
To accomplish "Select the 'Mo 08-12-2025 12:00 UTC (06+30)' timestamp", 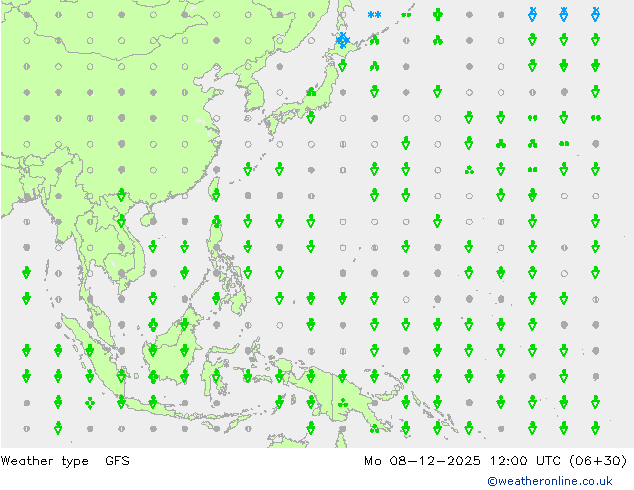I will [x=495, y=460].
